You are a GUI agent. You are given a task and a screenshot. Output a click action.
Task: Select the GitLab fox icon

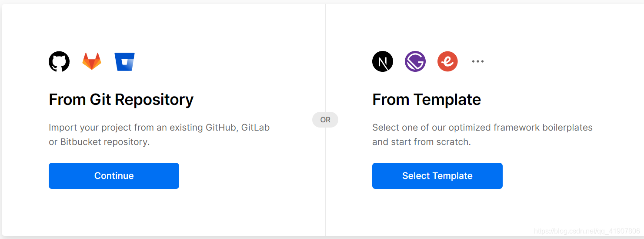[x=92, y=61]
